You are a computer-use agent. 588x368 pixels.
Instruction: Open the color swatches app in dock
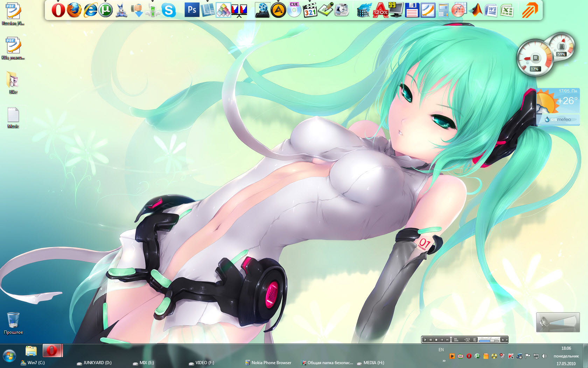223,10
